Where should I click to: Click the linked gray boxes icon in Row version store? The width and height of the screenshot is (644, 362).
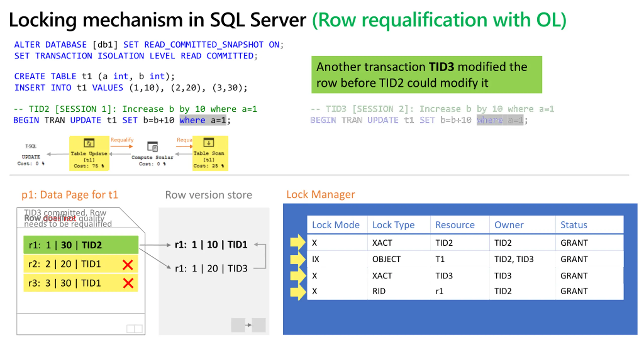(x=248, y=325)
